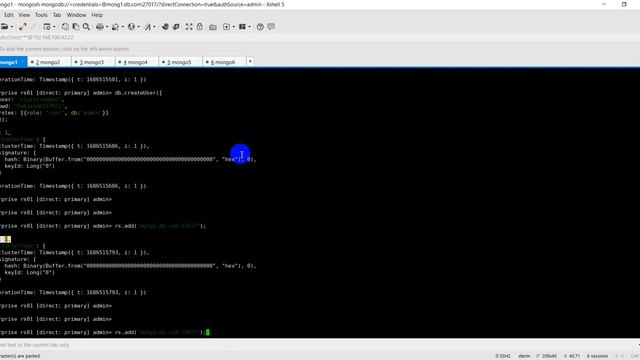Screen dimensions: 640x360
Task: Open a session with the folder icon
Action: tap(4, 27)
